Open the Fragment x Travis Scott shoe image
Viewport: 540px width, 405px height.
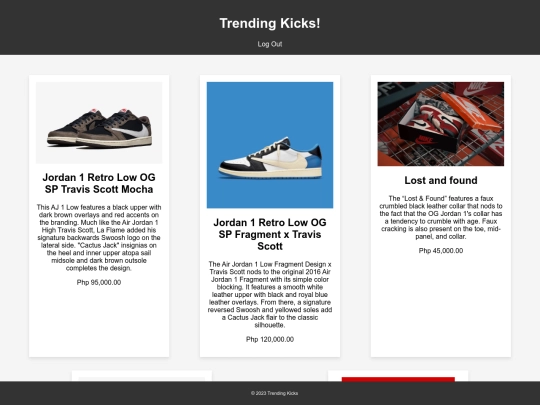click(270, 145)
